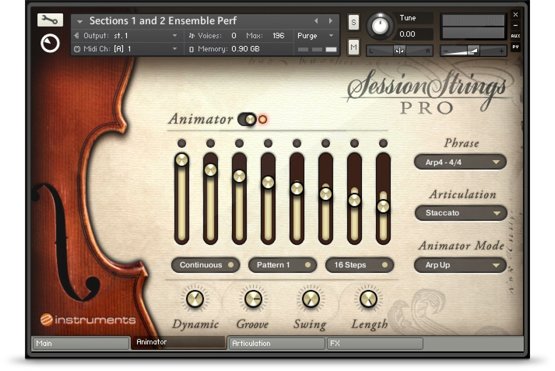Click the Tune knob
555x371 pixels.
coord(379,25)
